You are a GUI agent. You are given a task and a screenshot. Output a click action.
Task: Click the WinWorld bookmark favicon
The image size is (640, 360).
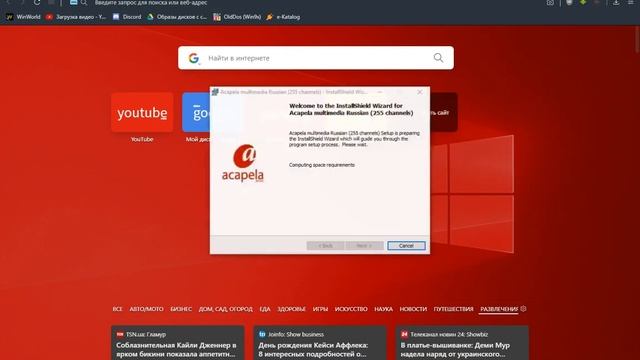pos(10,17)
